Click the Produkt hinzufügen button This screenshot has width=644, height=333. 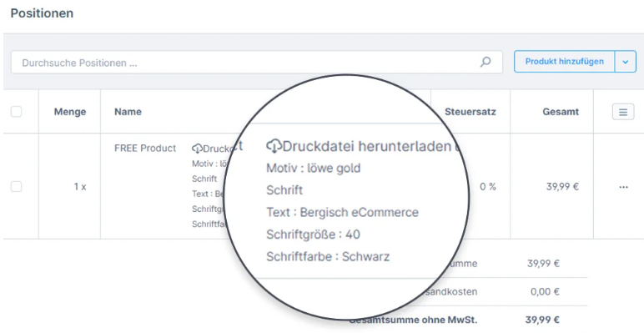pyautogui.click(x=564, y=62)
